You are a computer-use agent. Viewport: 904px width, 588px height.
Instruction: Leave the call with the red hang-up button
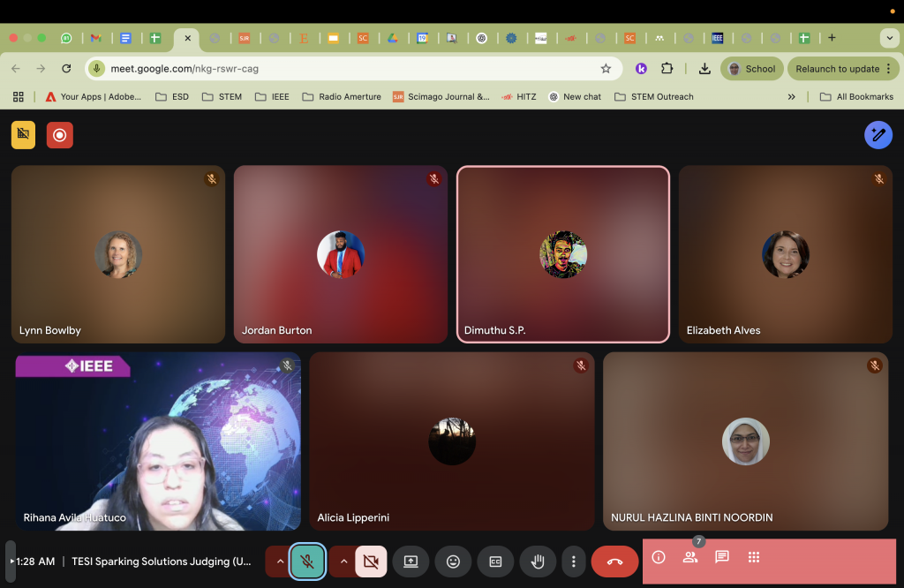tap(614, 562)
